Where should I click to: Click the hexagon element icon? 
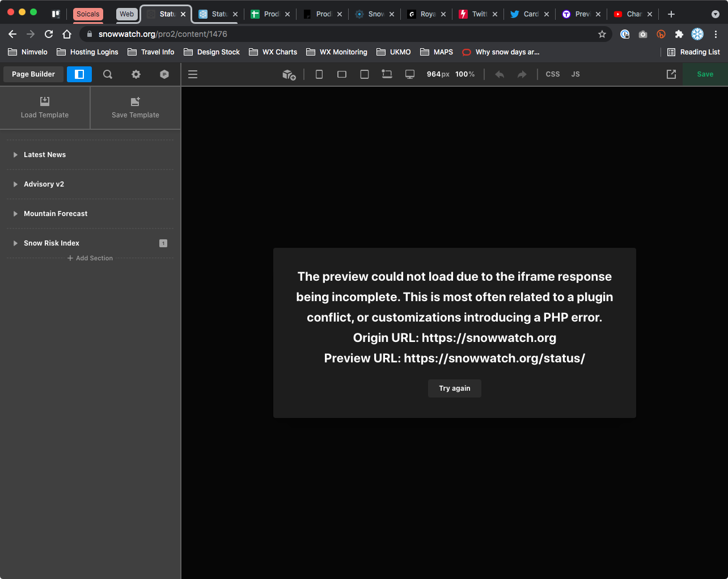(164, 74)
